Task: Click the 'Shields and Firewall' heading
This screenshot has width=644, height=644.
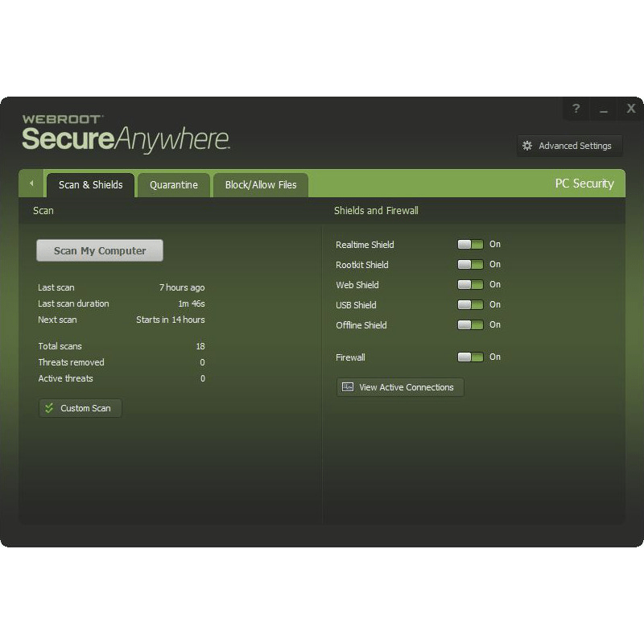Action: 376,211
